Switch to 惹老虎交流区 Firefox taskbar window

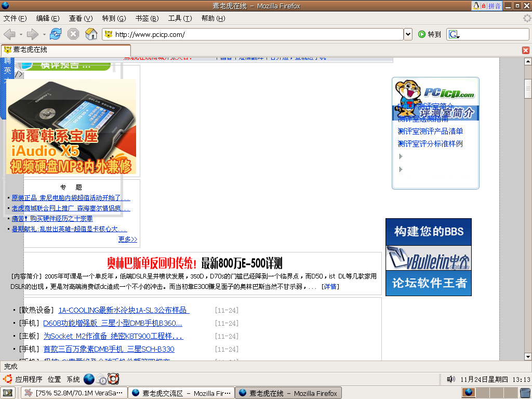click(x=181, y=393)
